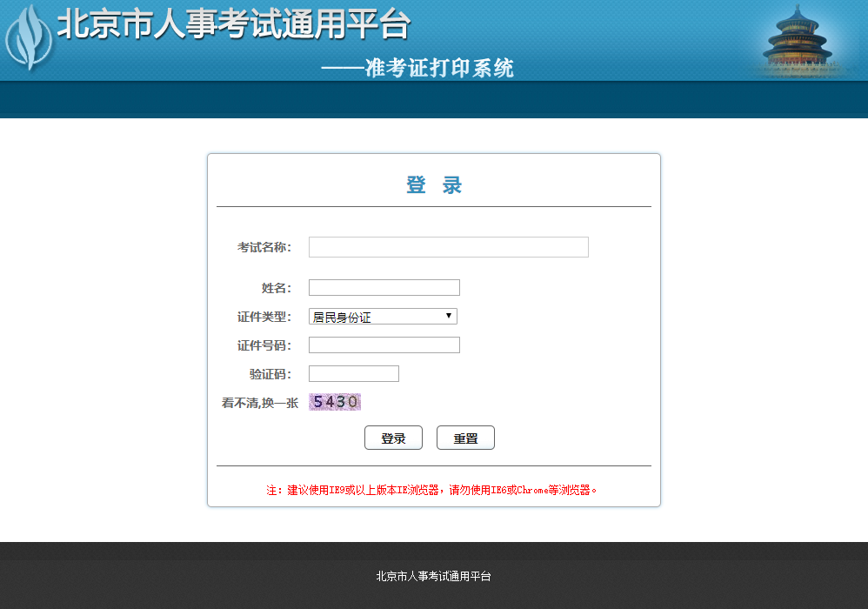868x609 pixels.
Task: Click the 登 录 heading of the form
Action: [434, 185]
